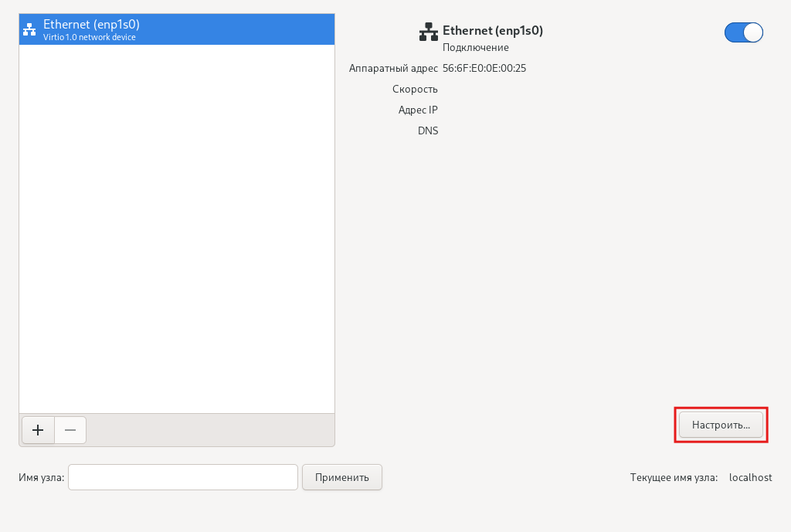Viewport: 791px width, 532px height.
Task: Click the hardware address 56:6F:E0:0E:00:25
Action: tap(484, 68)
